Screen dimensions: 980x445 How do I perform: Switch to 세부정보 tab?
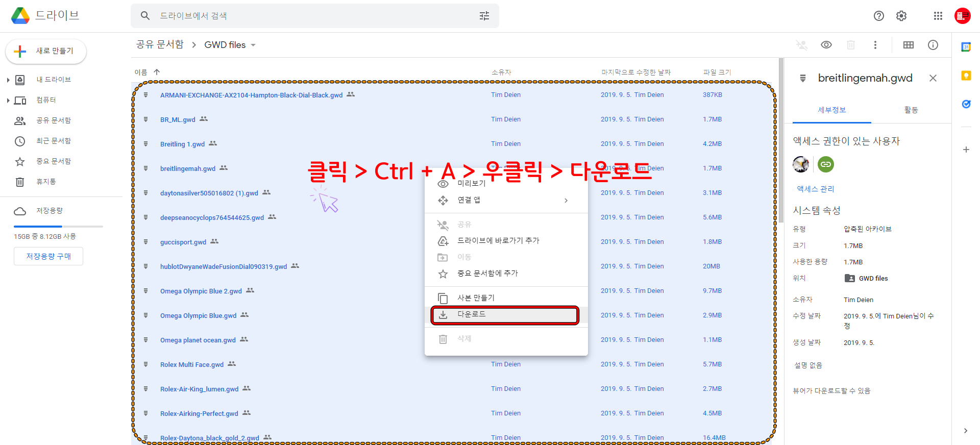(832, 110)
